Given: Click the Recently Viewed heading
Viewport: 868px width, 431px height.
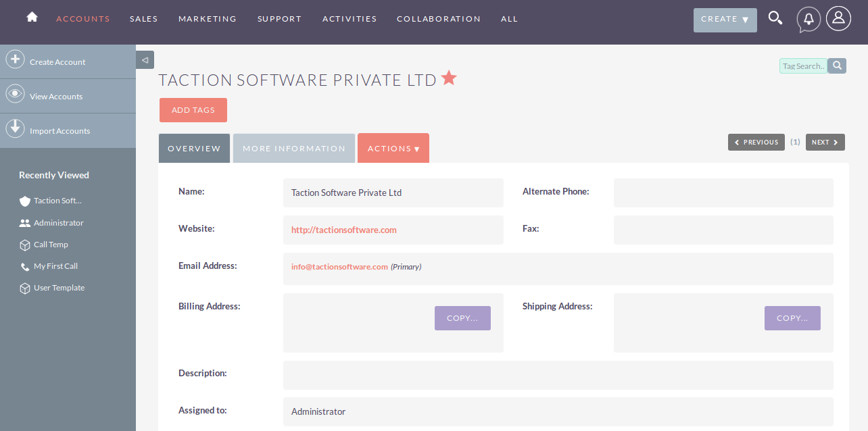Looking at the screenshot, I should [x=54, y=175].
